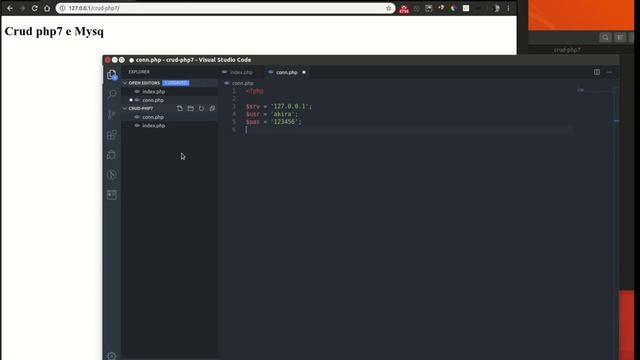The width and height of the screenshot is (640, 360).
Task: Open the Extensions view in activity bar
Action: point(111,135)
